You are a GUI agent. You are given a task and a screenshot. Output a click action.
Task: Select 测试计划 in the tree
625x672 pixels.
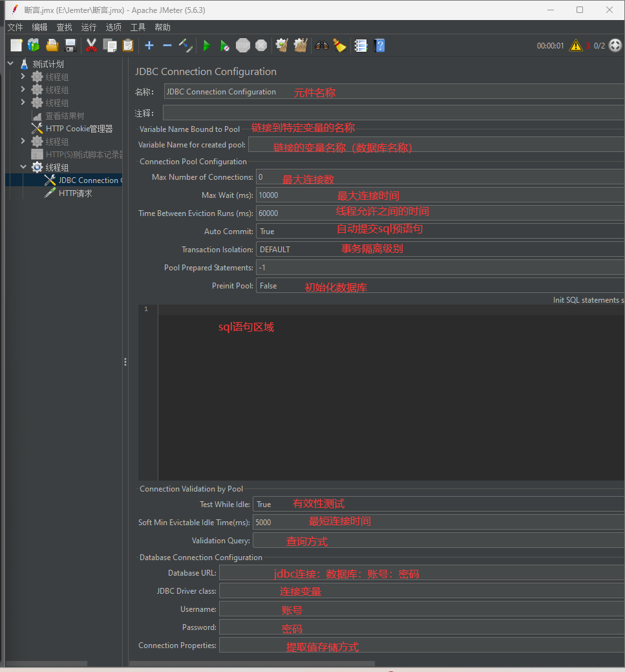coord(48,64)
